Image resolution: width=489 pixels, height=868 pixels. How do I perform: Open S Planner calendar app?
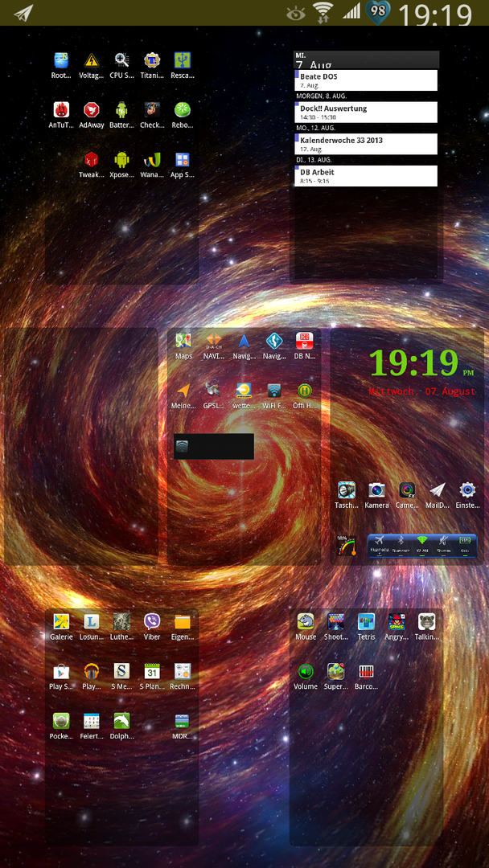[x=152, y=671]
